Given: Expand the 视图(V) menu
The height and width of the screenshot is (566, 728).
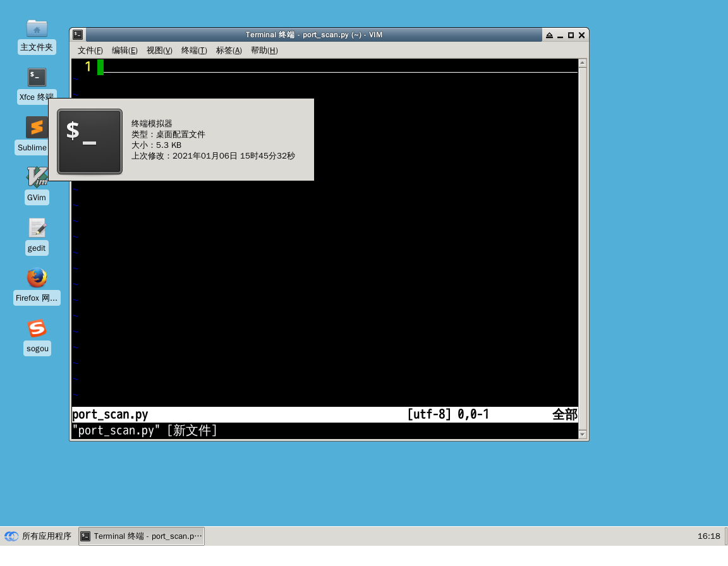Looking at the screenshot, I should 159,51.
